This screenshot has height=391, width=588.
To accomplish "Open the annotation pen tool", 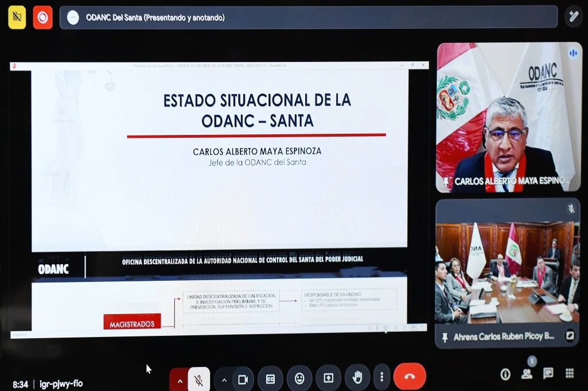I will [574, 16].
